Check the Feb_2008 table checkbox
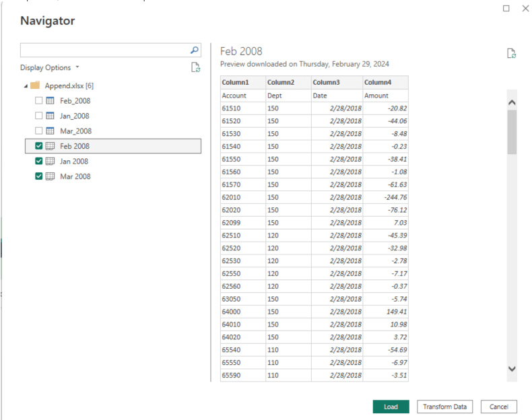This screenshot has width=532, height=420. point(38,101)
